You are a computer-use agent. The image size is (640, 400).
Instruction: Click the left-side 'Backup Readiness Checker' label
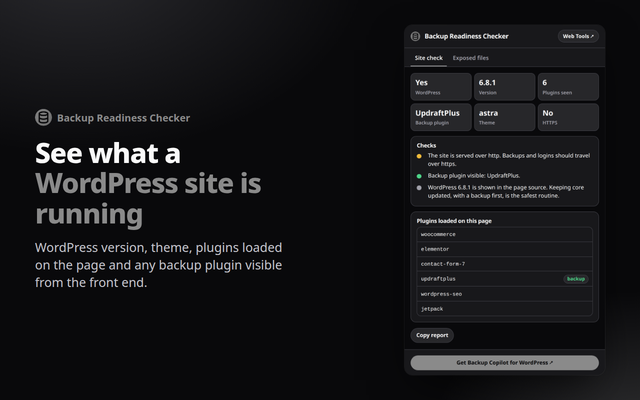coord(123,118)
